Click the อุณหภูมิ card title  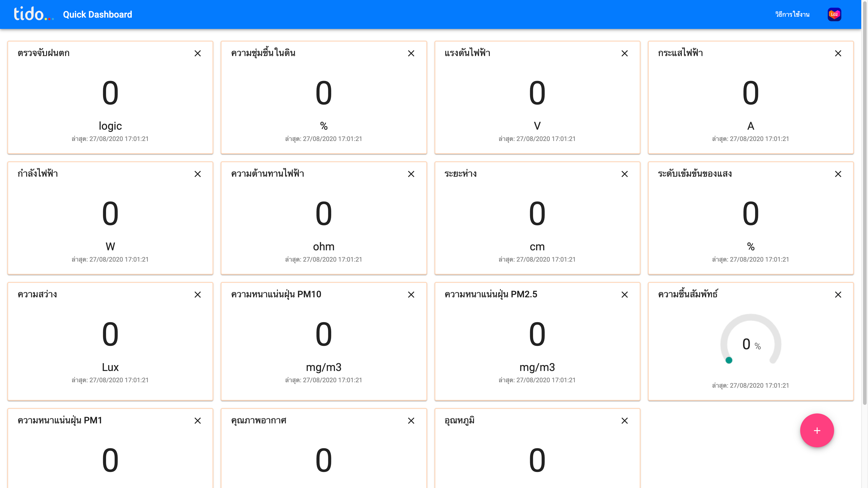[x=459, y=420]
